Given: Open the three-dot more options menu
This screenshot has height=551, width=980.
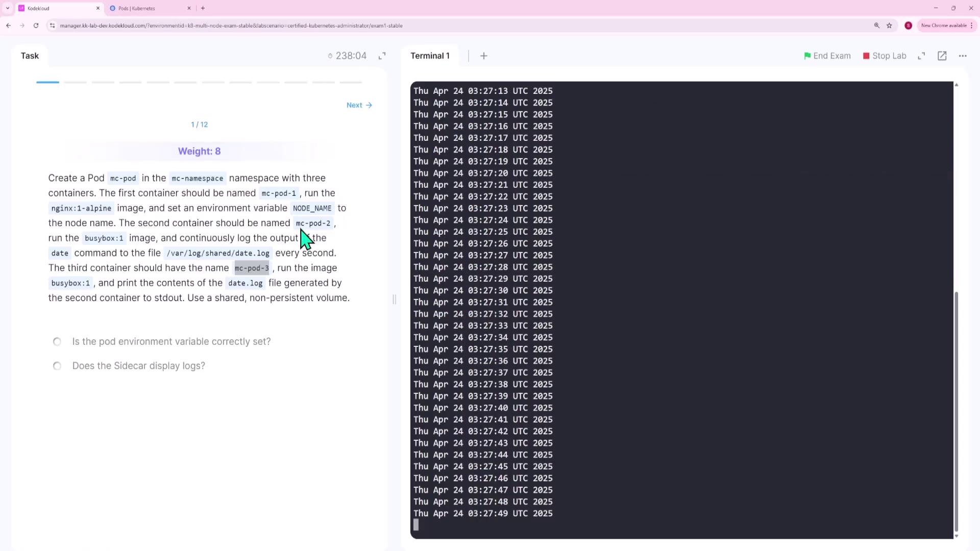Looking at the screenshot, I should pos(963,56).
